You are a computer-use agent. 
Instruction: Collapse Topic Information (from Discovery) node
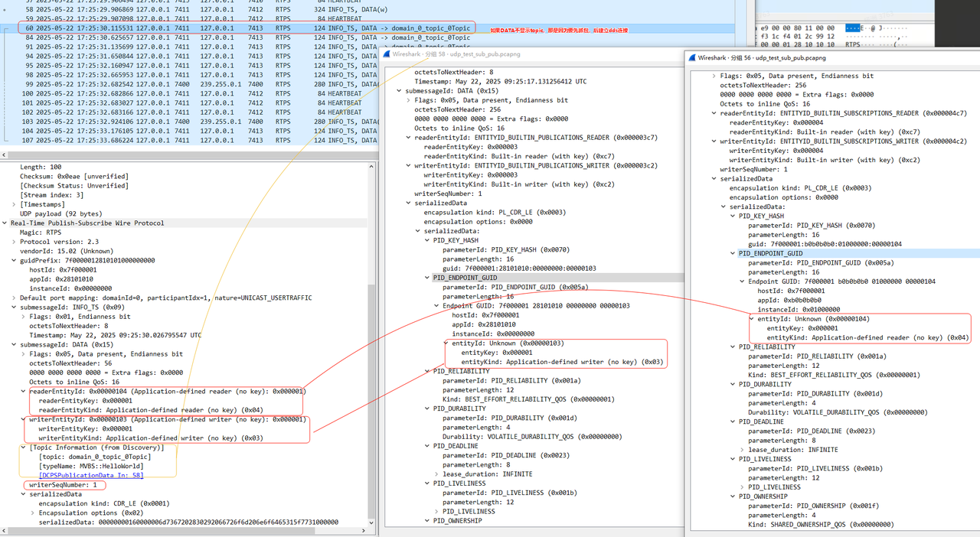23,447
